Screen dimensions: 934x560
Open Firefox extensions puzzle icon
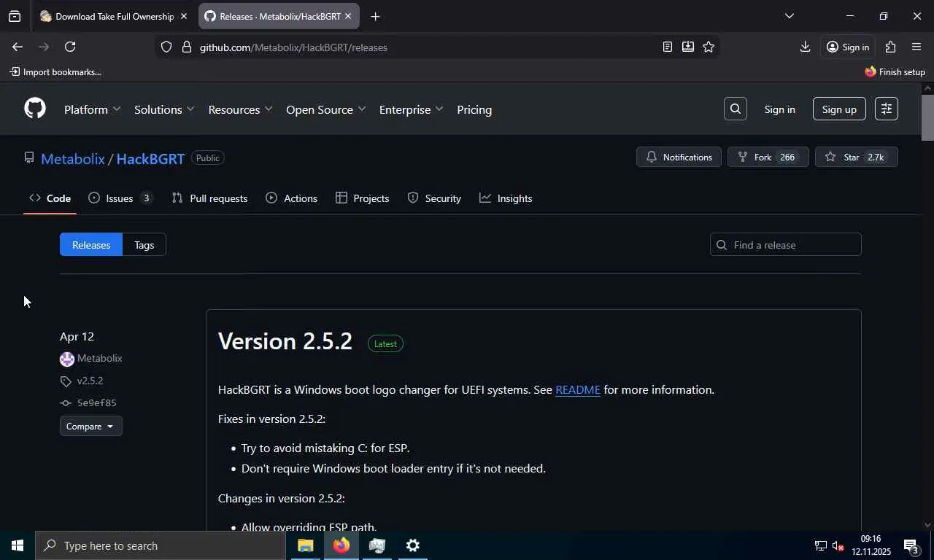tap(890, 47)
